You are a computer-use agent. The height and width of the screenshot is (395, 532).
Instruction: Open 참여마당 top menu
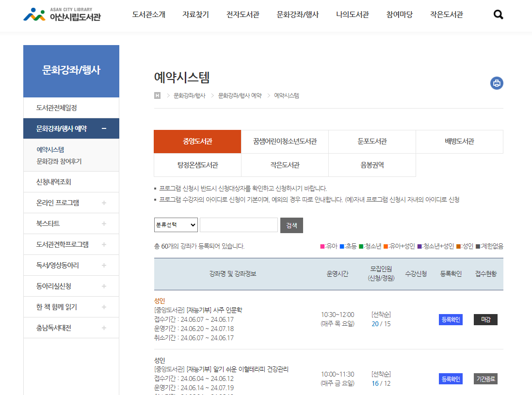[400, 15]
